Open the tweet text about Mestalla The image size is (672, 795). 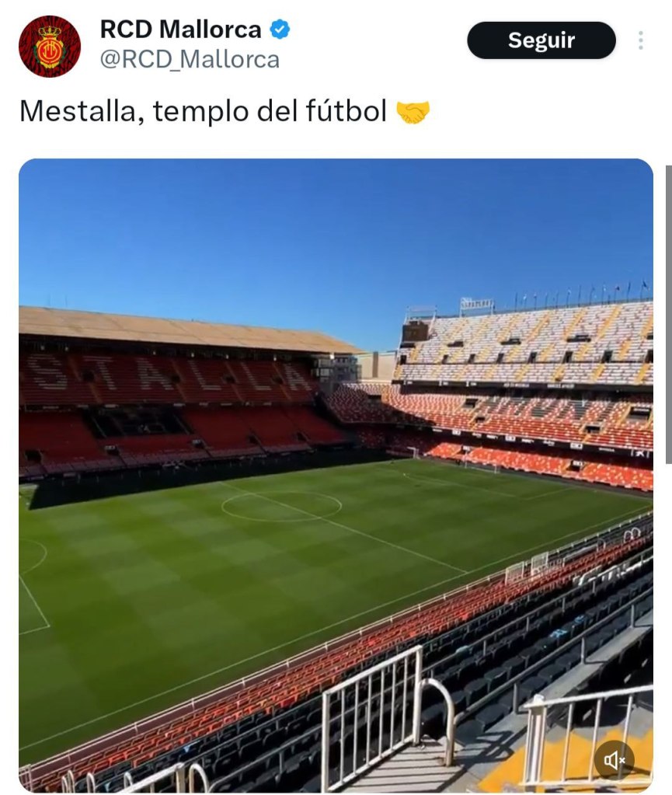point(202,112)
